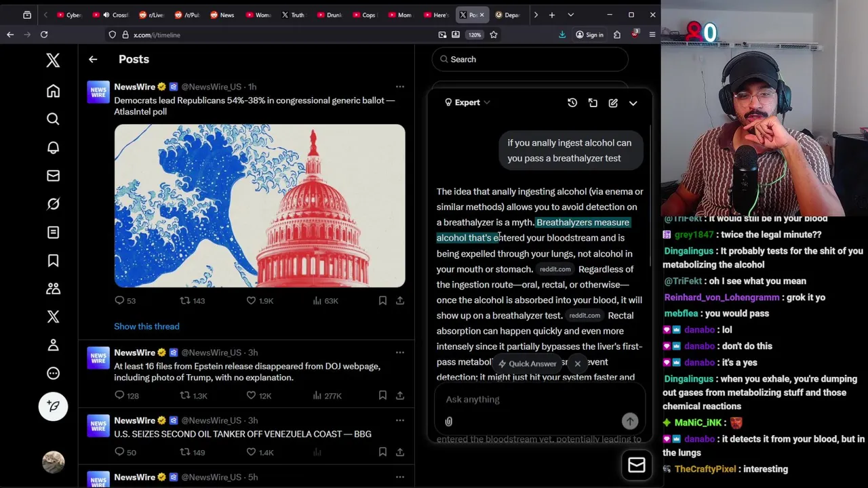Switch to the Cops browser tab
This screenshot has width=868, height=488.
[363, 15]
